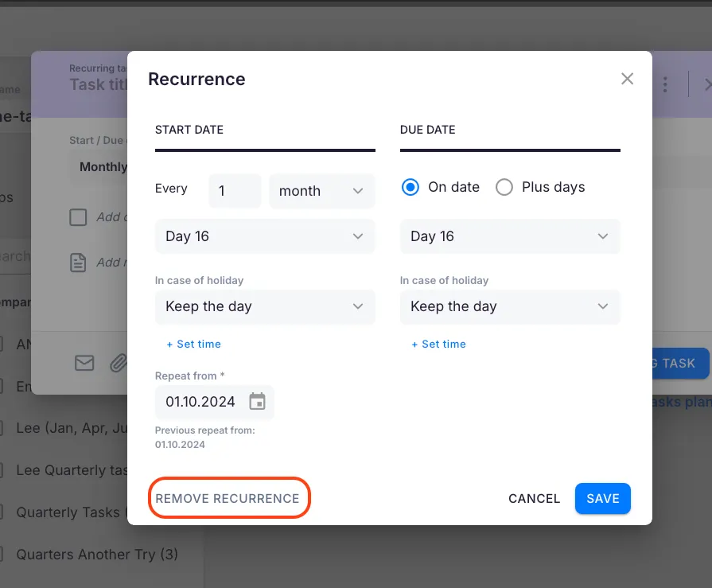This screenshot has height=588, width=712.
Task: Click the three-dot more options icon
Action: [x=665, y=84]
